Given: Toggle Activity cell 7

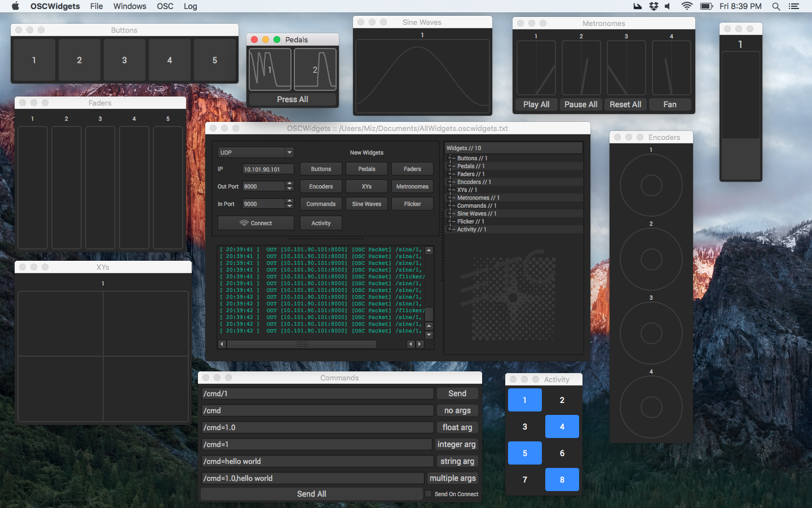Looking at the screenshot, I should (x=525, y=480).
